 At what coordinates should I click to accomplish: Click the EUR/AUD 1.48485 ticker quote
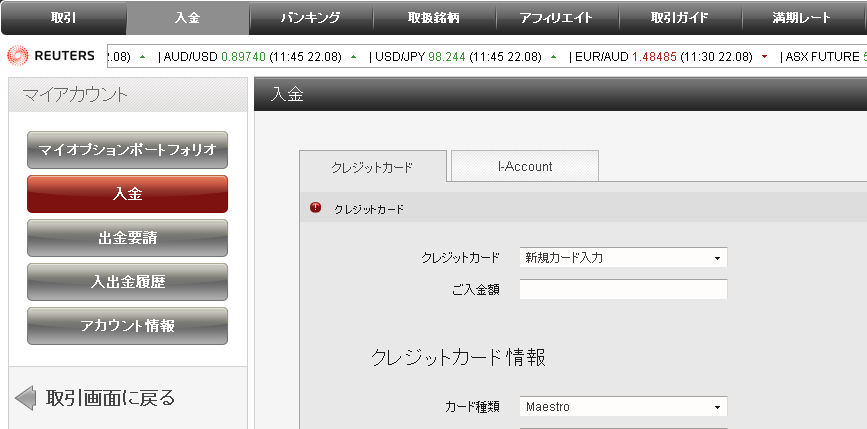(664, 56)
